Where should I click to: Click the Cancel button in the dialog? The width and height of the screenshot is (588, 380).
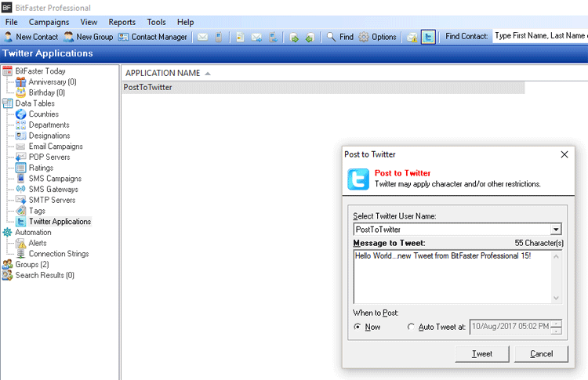541,354
